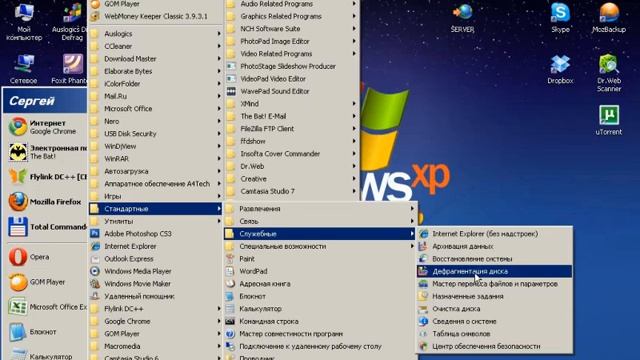Open Автозагрузка folder entry
This screenshot has height=360, width=640.
tap(156, 171)
